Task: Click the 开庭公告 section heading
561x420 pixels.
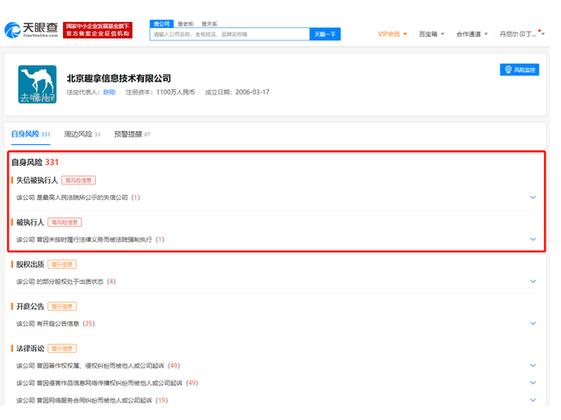Action: (30, 306)
